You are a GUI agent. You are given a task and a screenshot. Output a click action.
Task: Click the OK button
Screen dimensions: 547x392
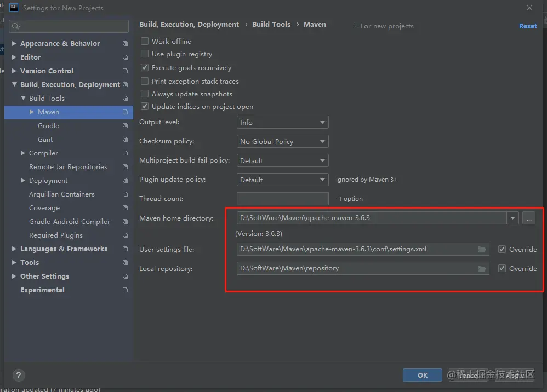[423, 375]
